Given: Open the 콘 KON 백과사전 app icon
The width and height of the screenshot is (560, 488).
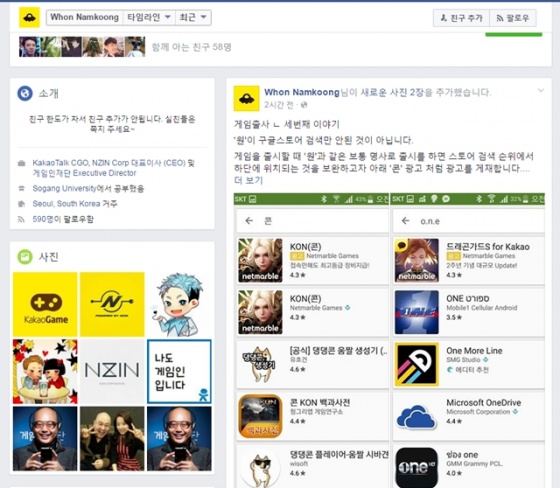Looking at the screenshot, I should click(260, 416).
